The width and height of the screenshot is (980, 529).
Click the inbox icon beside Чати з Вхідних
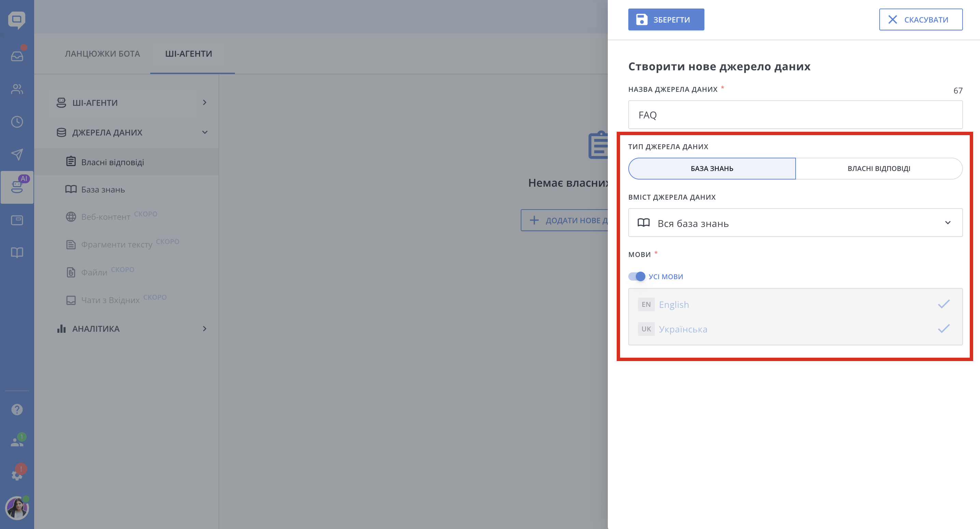(x=71, y=300)
